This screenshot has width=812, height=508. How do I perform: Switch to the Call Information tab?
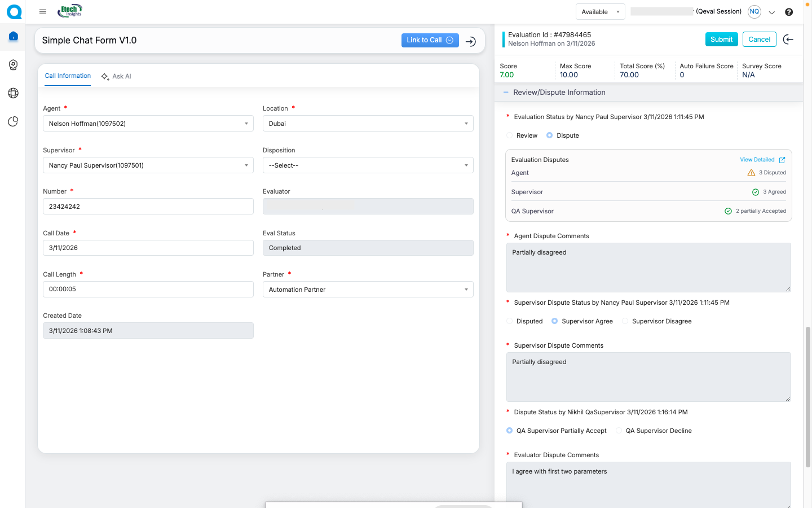click(68, 76)
